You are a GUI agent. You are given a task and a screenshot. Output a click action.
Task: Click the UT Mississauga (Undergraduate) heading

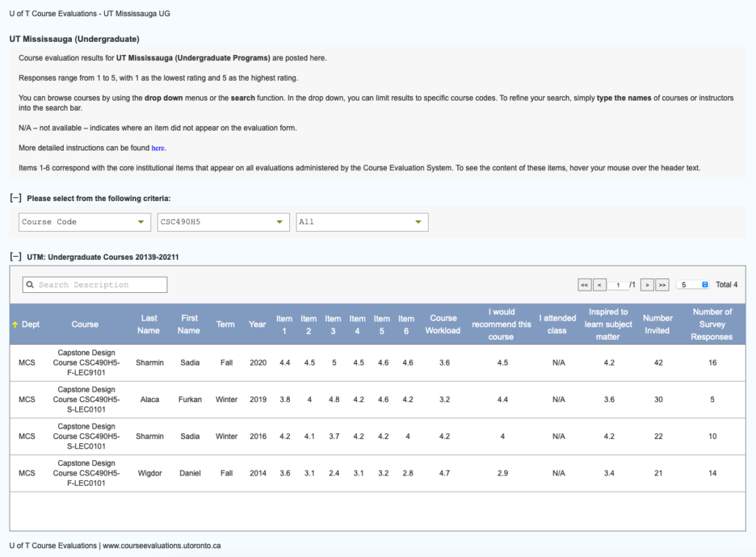point(74,39)
